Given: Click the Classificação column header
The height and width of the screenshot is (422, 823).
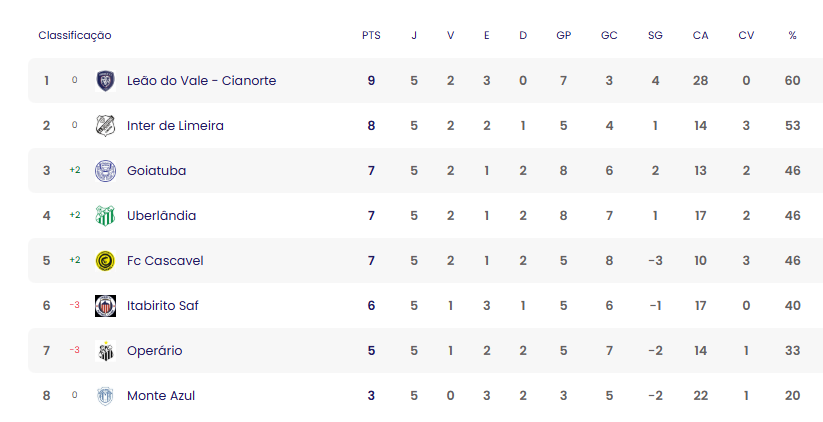Looking at the screenshot, I should coord(75,36).
